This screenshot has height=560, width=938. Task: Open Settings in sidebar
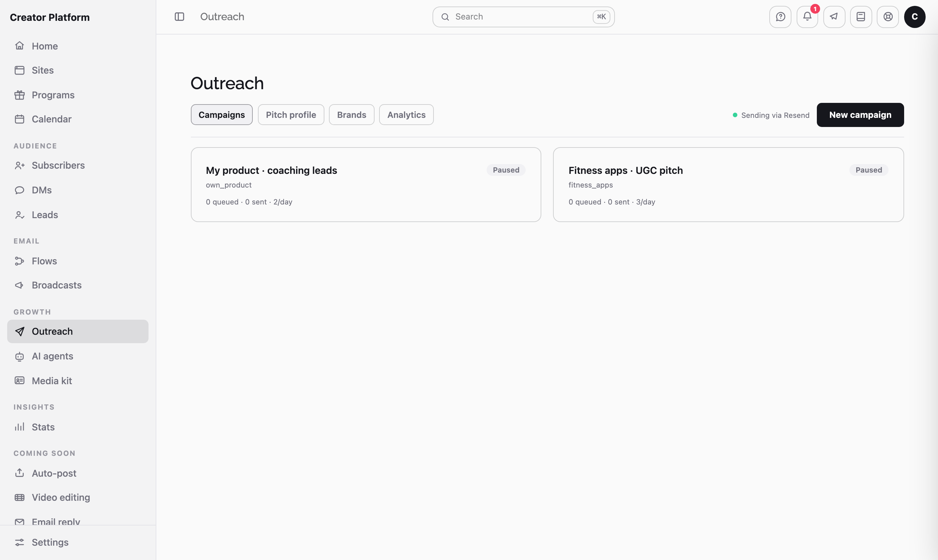tap(78, 542)
